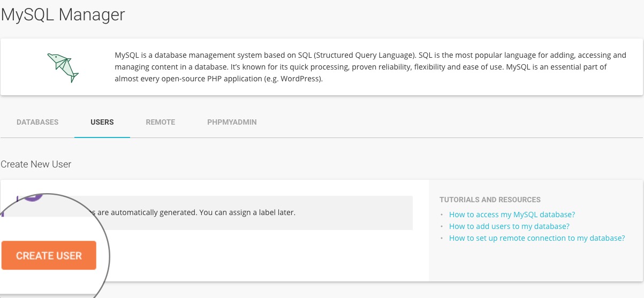Viewport: 644px width, 298px height.
Task: Click the MySQL description paragraph
Action: (370, 67)
